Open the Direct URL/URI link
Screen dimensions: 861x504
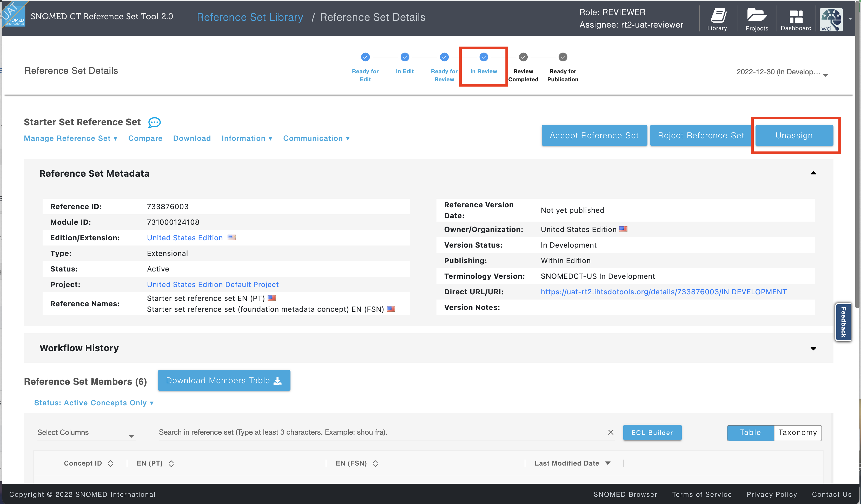pyautogui.click(x=664, y=292)
